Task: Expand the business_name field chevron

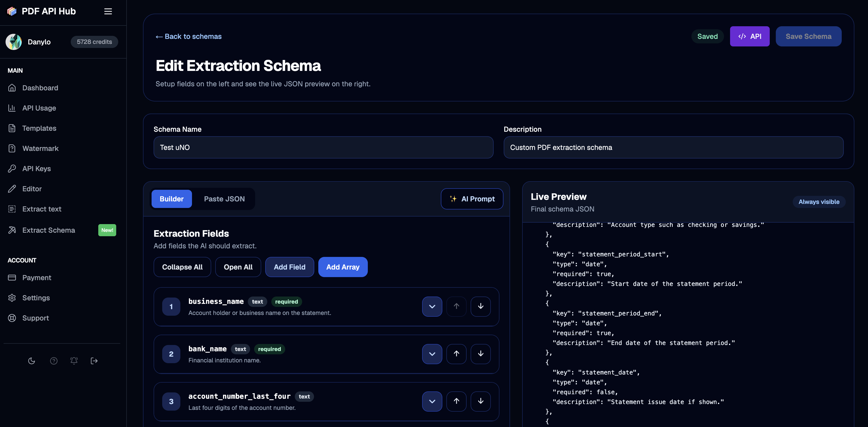Action: click(x=432, y=306)
